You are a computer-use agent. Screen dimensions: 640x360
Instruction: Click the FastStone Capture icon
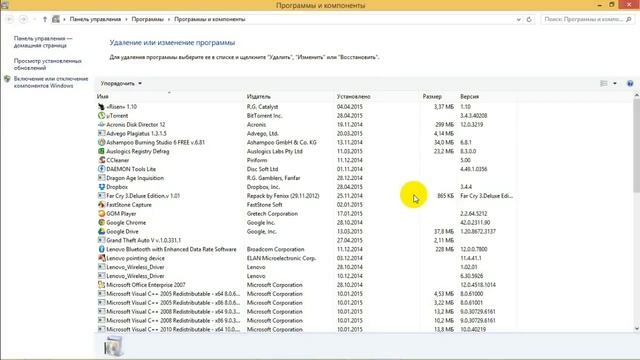101,205
